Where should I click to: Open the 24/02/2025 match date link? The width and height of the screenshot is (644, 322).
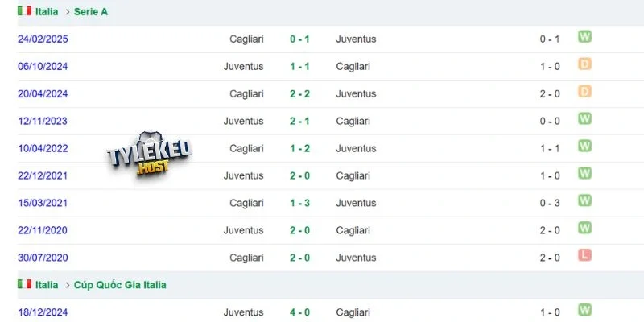point(43,39)
